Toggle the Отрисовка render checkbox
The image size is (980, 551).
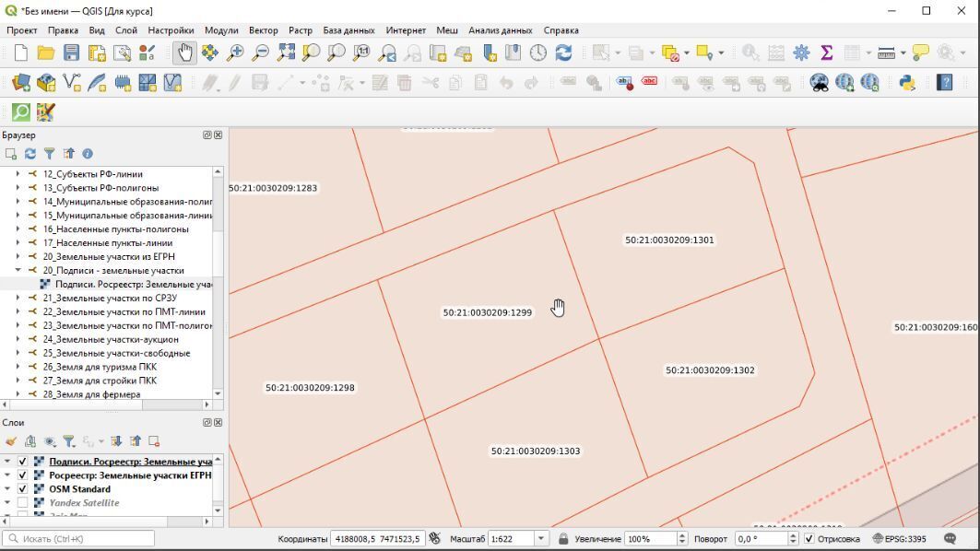pos(809,539)
